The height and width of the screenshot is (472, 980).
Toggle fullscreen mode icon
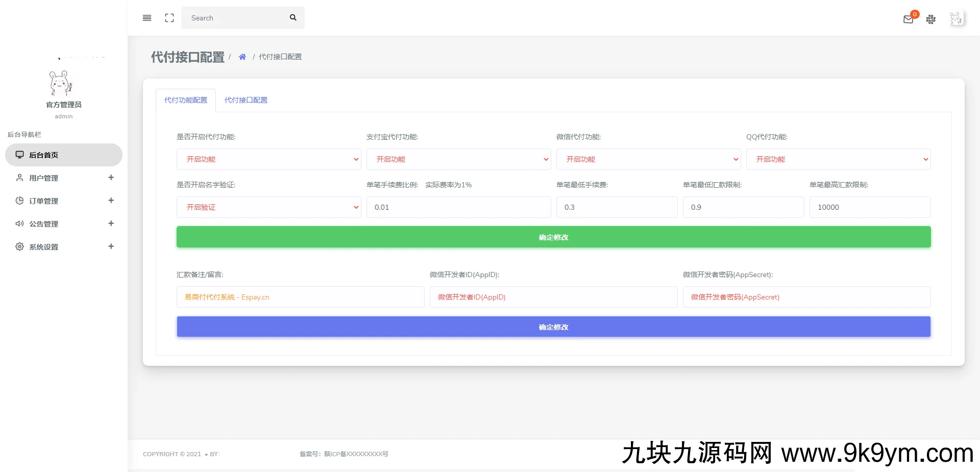coord(169,18)
